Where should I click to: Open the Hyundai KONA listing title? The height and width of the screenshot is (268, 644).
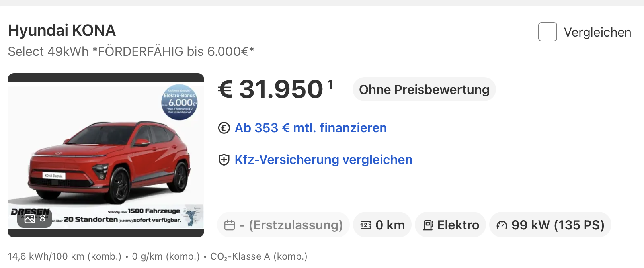tap(62, 31)
